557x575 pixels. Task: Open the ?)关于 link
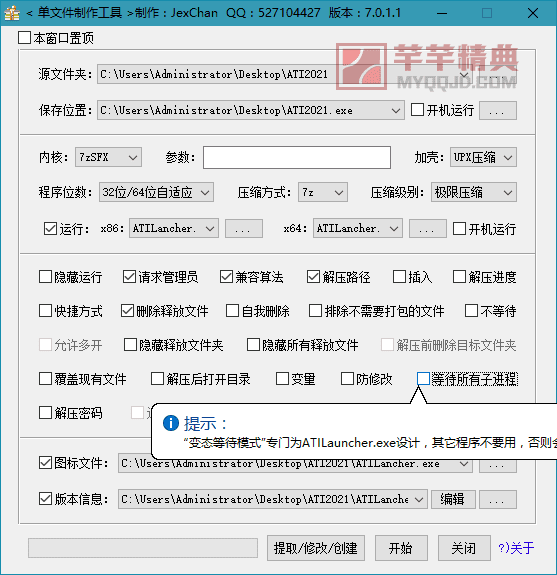coord(516,548)
